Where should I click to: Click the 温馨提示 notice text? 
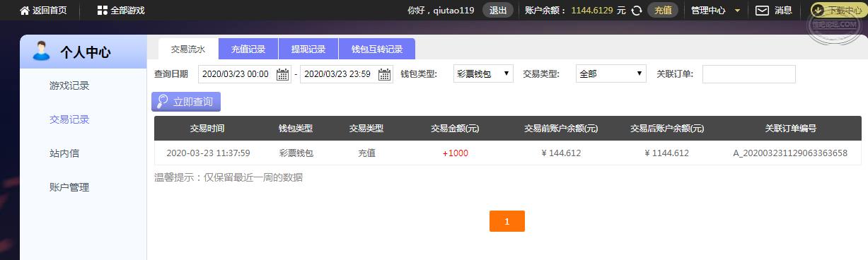(x=228, y=177)
